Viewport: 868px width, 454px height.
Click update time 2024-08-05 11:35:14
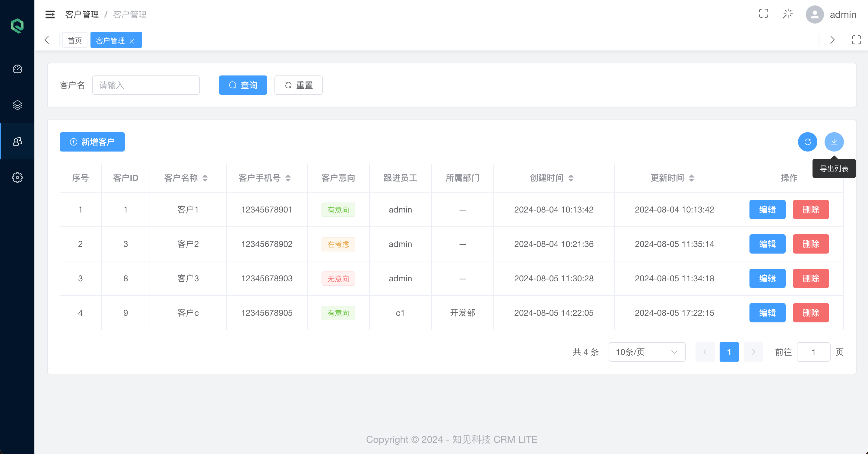[x=674, y=244]
